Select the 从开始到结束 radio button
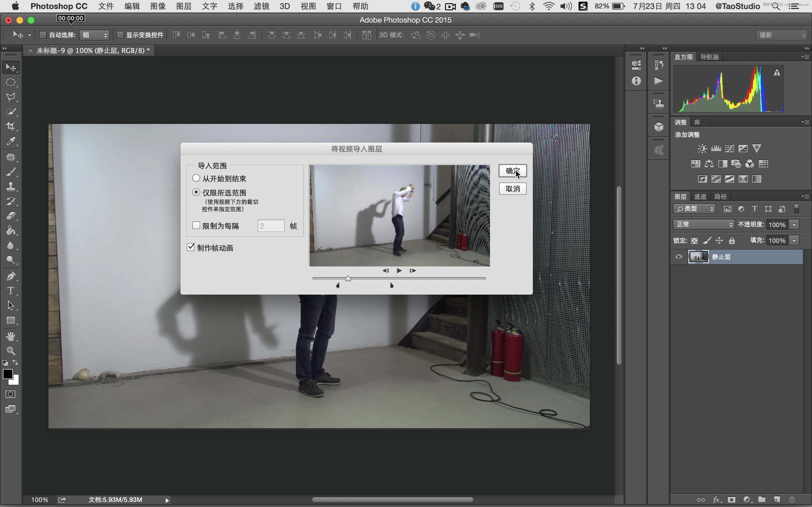 coord(196,178)
